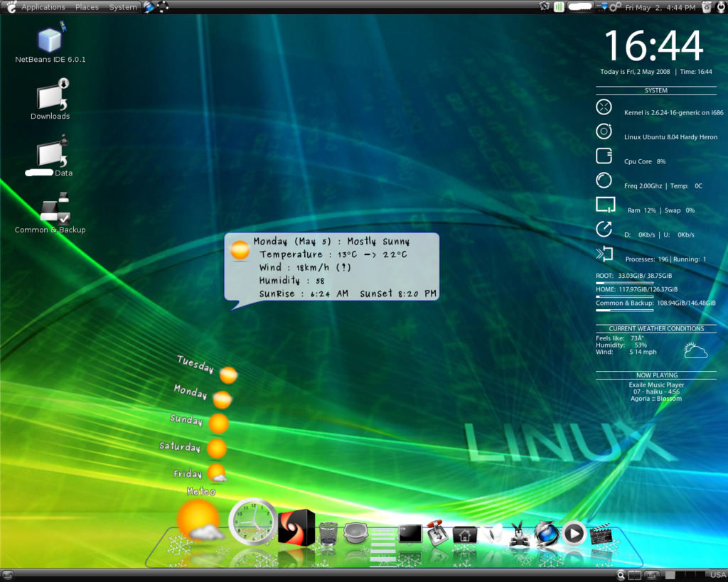Click the Mostly Sunny forecast line in bubble
This screenshot has height=582, width=728.
[x=331, y=242]
